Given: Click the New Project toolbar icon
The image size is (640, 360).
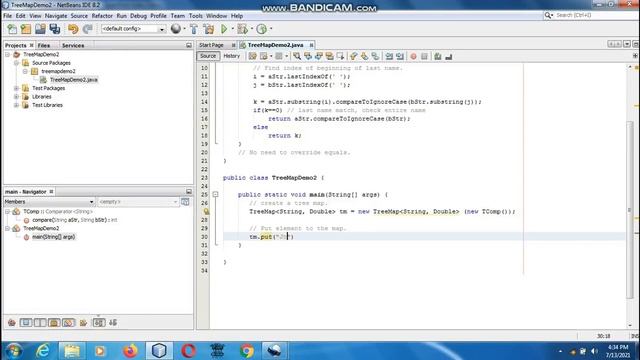Looking at the screenshot, I should (26, 29).
